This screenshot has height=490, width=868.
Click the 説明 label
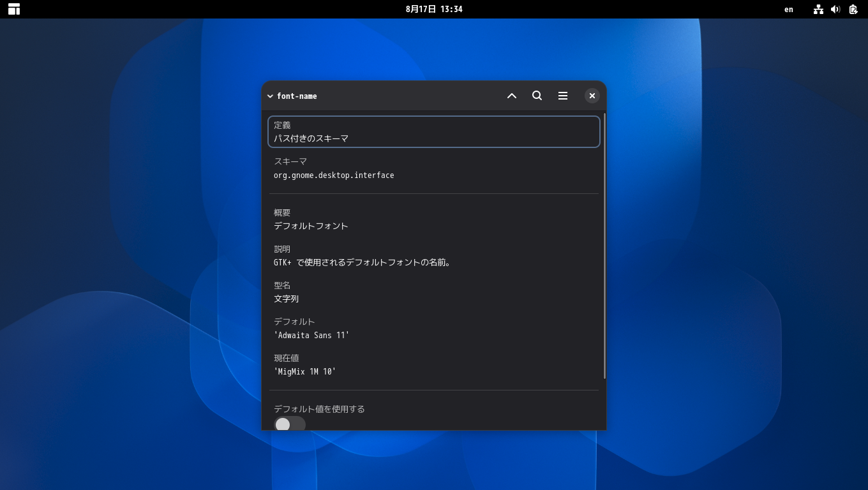click(282, 249)
